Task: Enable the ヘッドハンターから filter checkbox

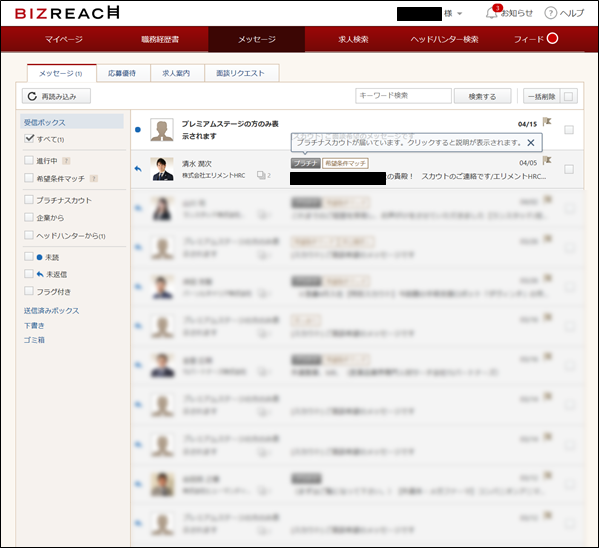Action: [29, 235]
